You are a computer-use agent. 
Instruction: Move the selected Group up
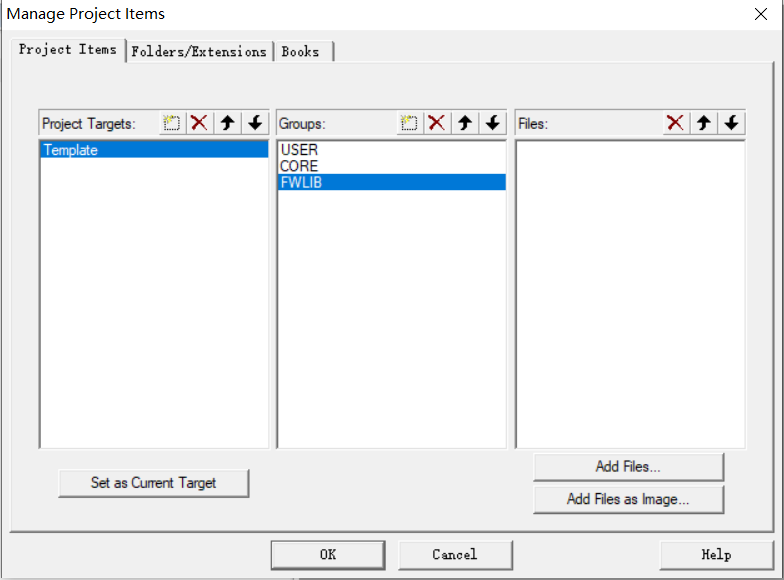[465, 122]
